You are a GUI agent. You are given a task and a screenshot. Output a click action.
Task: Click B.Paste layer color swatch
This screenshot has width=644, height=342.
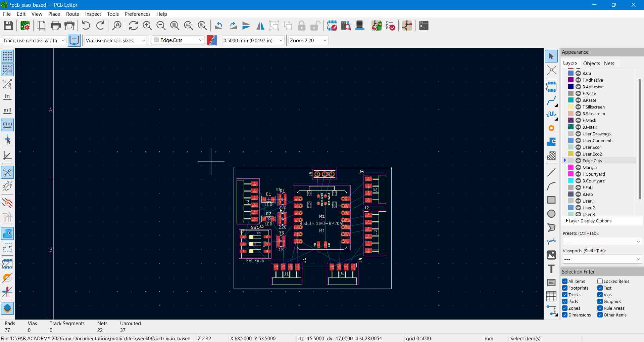(x=571, y=100)
